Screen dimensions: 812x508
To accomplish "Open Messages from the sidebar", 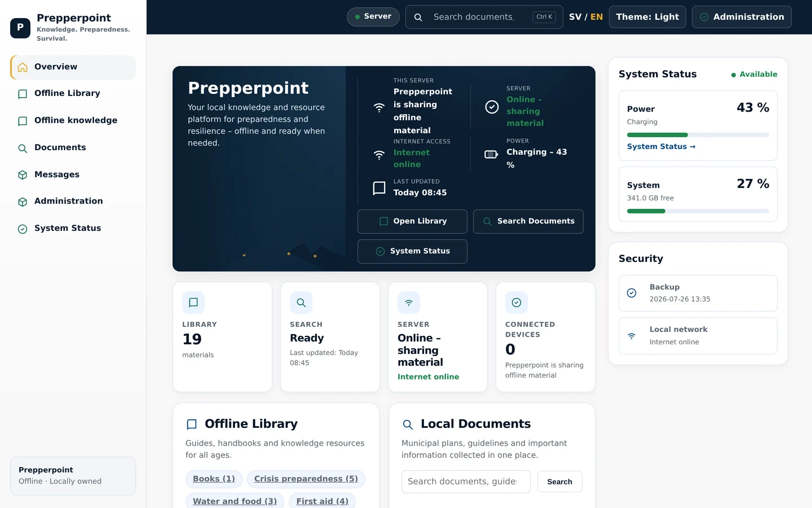I will click(73, 175).
